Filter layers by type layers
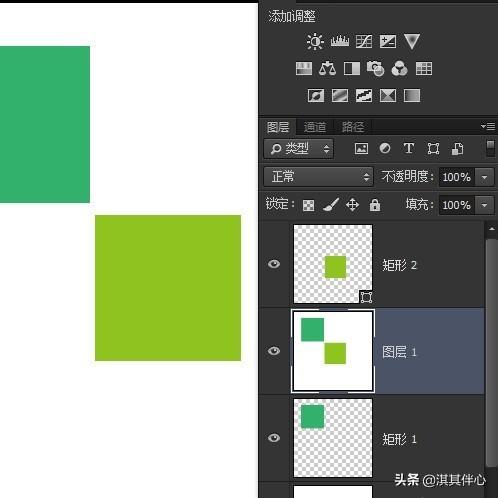This screenshot has width=498, height=498. point(409,148)
